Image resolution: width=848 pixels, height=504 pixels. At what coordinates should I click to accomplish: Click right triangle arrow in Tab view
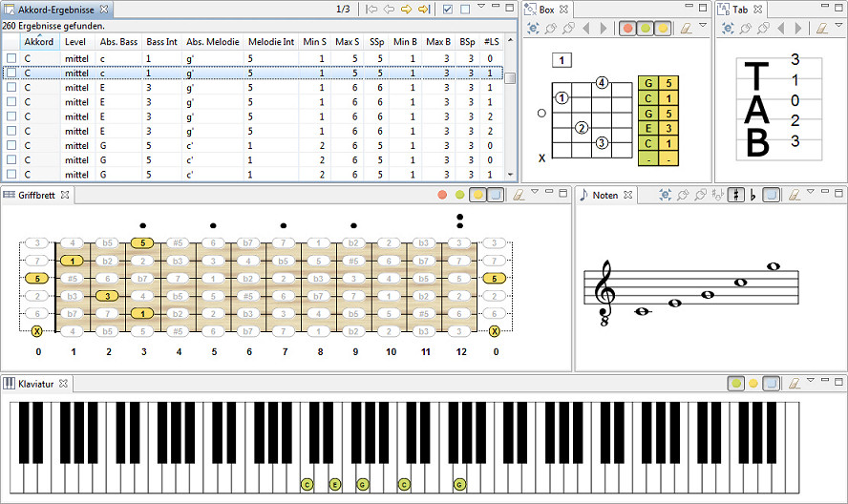pos(798,28)
